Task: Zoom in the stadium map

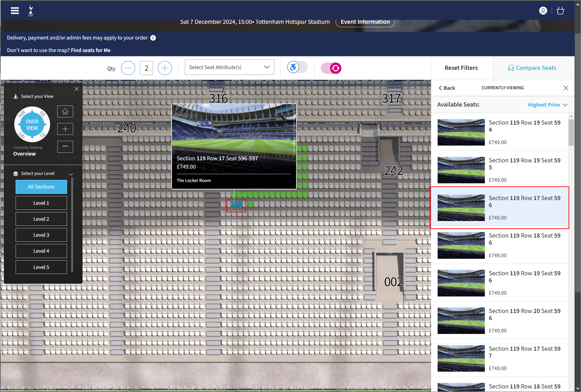Action: tap(65, 129)
